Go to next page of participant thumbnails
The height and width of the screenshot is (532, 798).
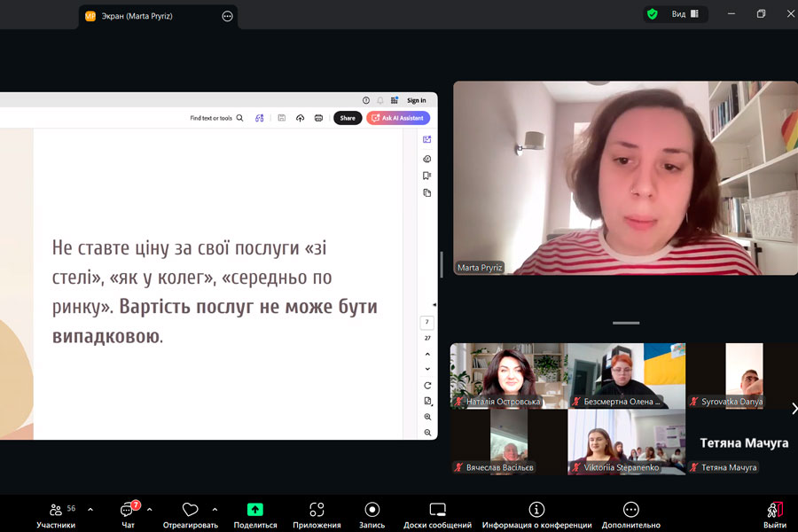[794, 408]
